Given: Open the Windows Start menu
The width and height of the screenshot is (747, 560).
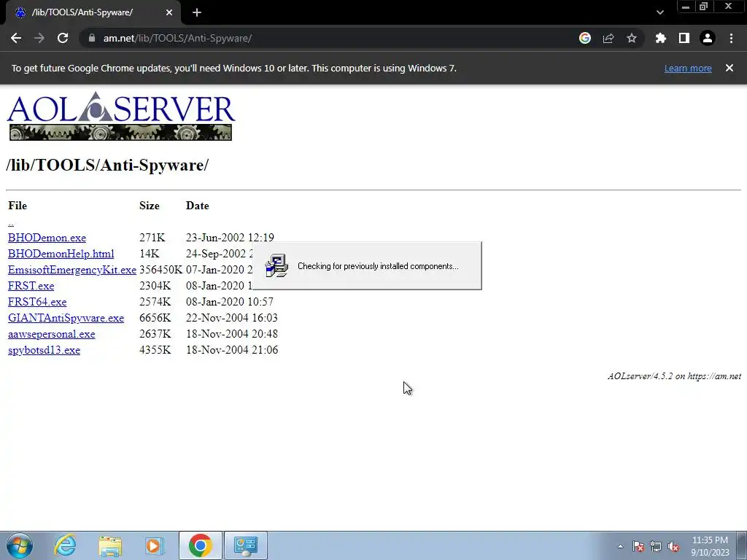Looking at the screenshot, I should click(19, 545).
